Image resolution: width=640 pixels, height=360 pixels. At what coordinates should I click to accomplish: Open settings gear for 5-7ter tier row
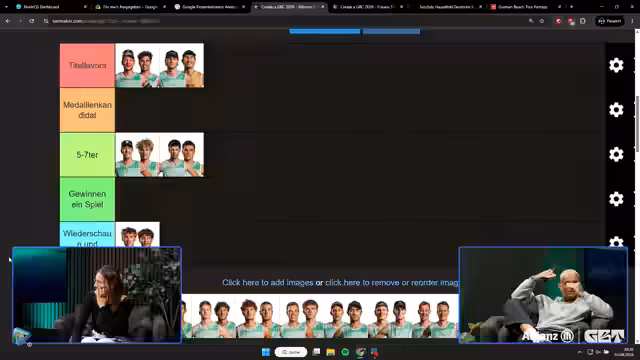pos(616,154)
